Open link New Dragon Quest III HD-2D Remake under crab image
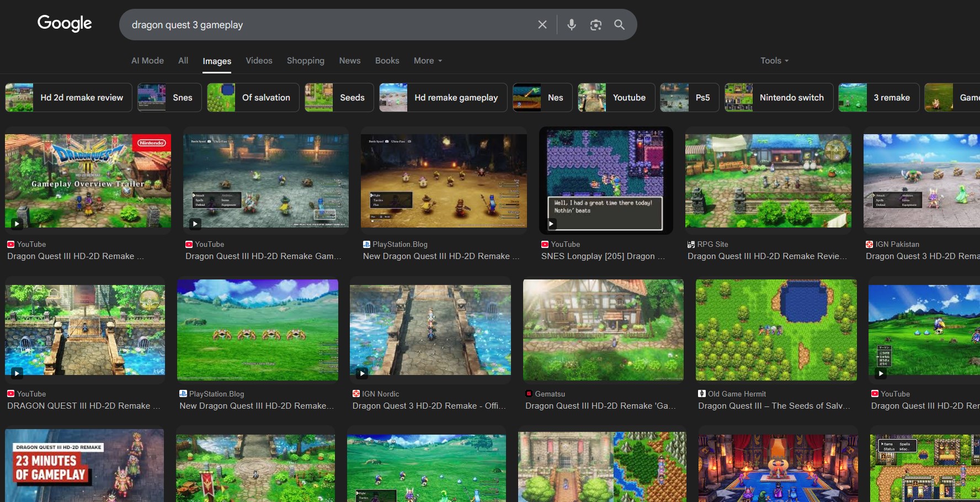Image resolution: width=980 pixels, height=502 pixels. pyautogui.click(x=257, y=406)
